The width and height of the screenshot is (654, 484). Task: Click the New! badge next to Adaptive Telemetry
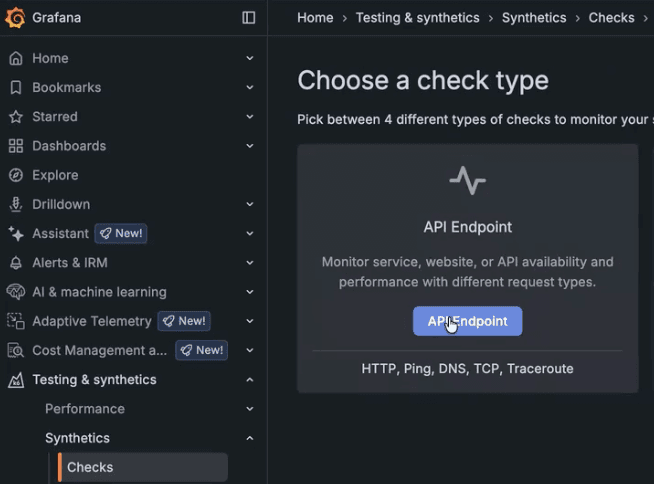(x=184, y=321)
